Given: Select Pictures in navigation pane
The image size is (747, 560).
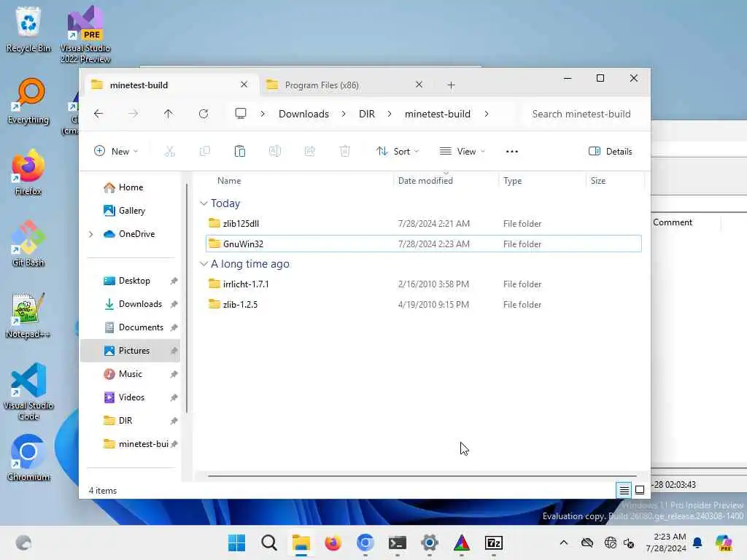Looking at the screenshot, I should point(131,351).
